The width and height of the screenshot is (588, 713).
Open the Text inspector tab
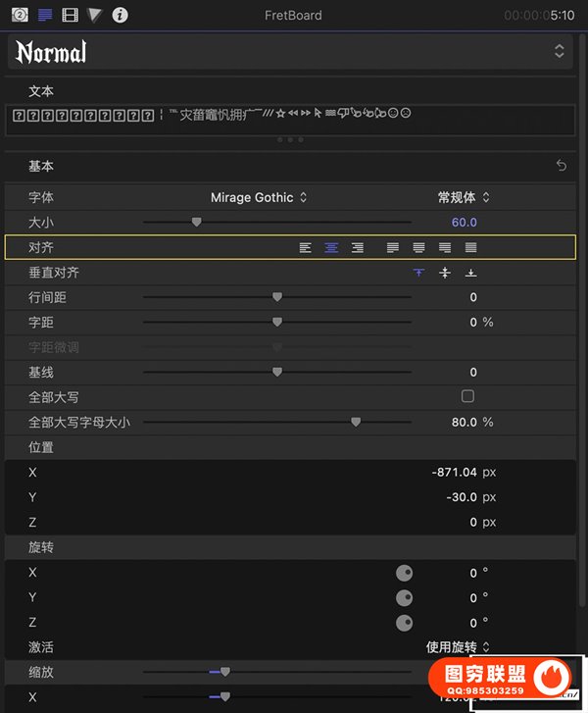[44, 15]
